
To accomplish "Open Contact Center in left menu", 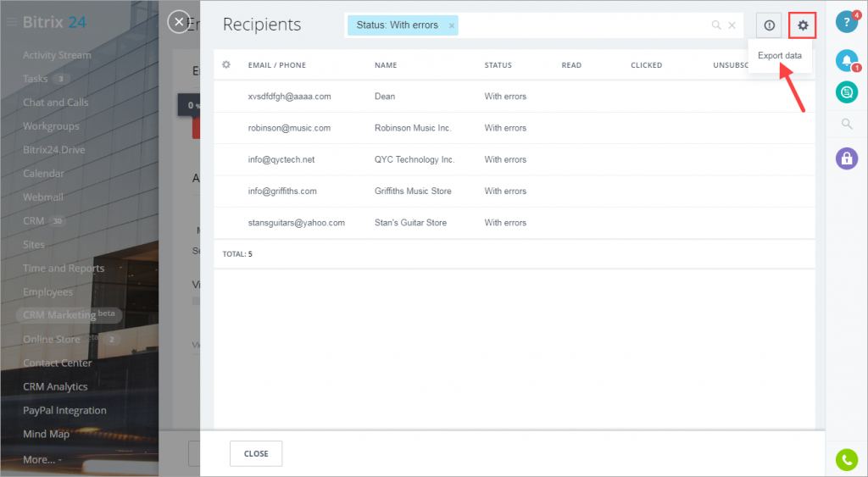I will pyautogui.click(x=57, y=363).
